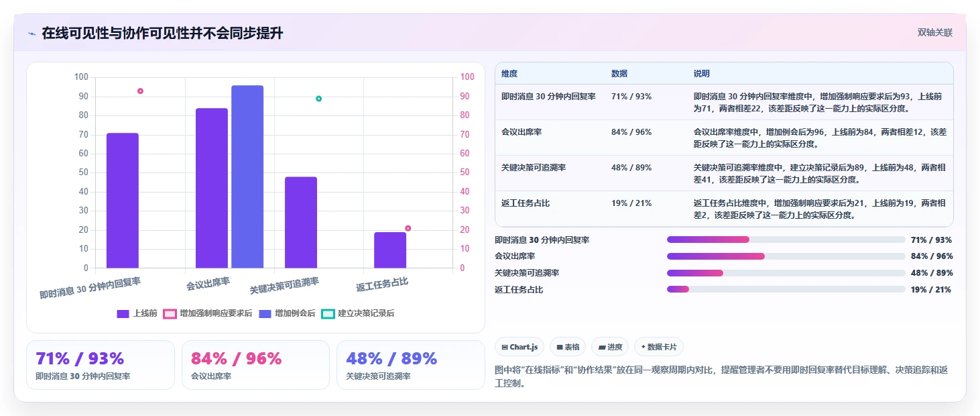Toggle the 上线前 legend item
This screenshot has height=416, width=980.
(137, 313)
